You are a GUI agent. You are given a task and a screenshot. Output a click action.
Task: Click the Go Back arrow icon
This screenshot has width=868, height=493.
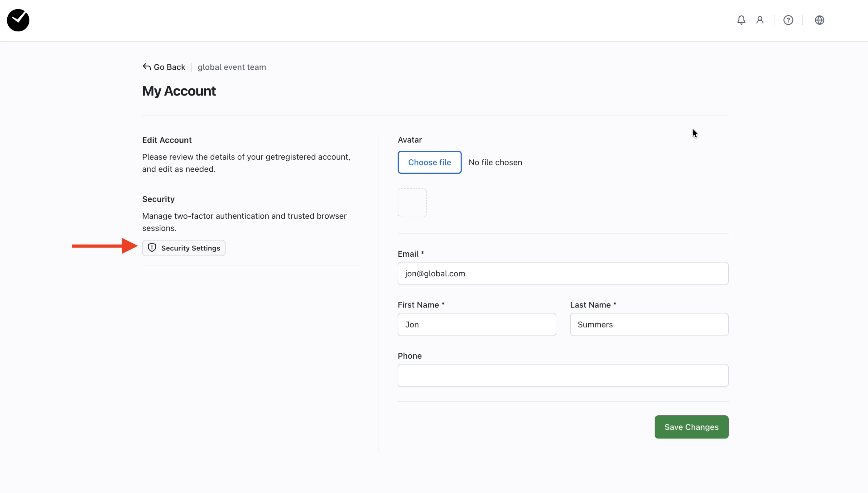(x=146, y=67)
